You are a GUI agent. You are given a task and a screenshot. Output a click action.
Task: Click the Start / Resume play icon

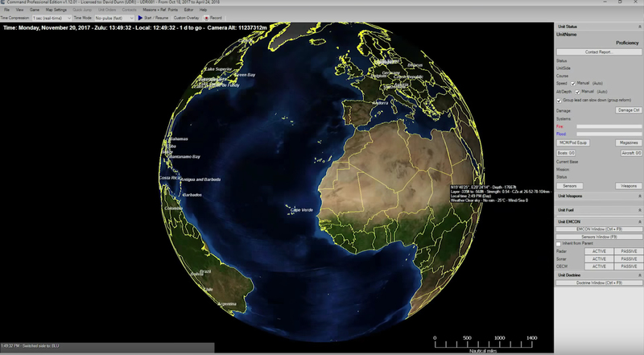[140, 17]
